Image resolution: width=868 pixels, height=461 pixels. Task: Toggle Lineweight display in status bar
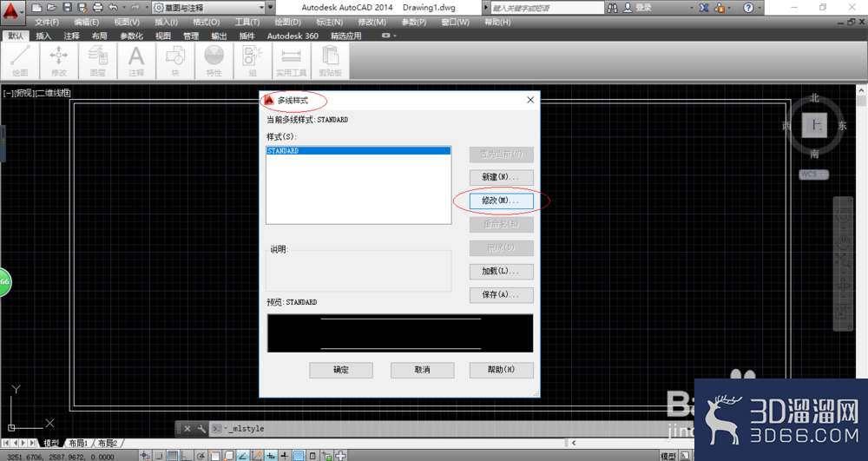click(x=285, y=456)
